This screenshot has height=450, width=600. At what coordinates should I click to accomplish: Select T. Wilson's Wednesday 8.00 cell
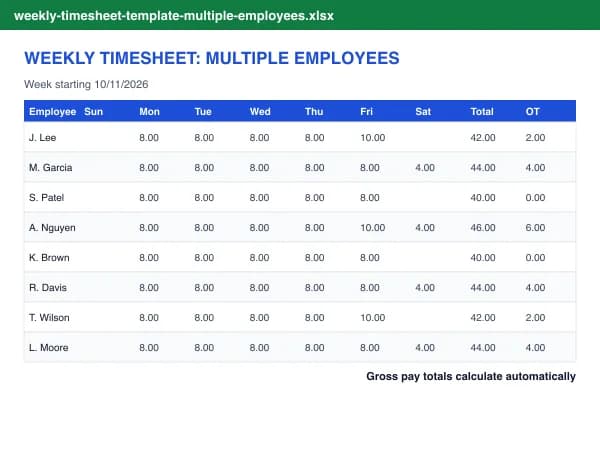[x=259, y=318]
